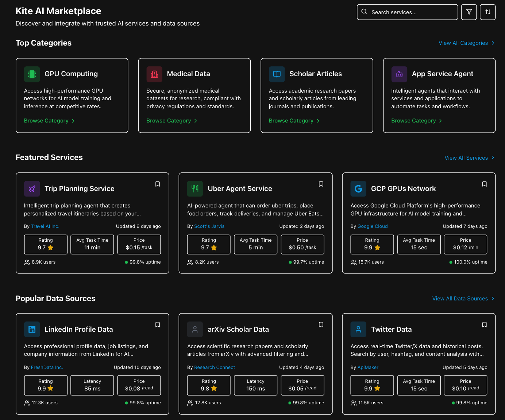Click the Medical Data hospital icon
This screenshot has height=420, width=505.
click(x=154, y=74)
